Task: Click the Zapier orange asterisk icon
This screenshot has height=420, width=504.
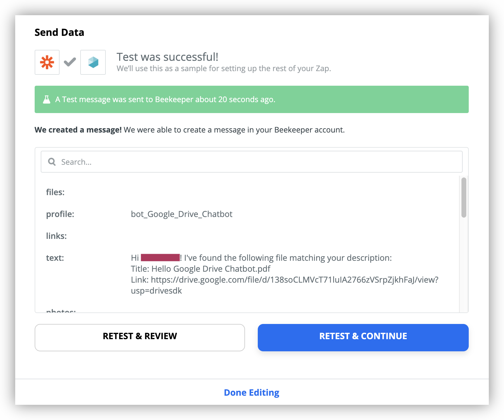Action: (47, 62)
